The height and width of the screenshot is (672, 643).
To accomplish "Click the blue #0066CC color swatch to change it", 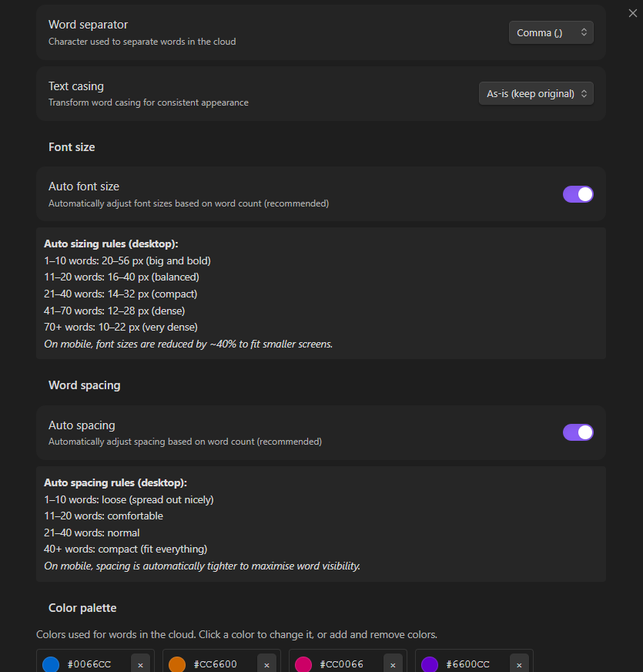I will point(51,664).
